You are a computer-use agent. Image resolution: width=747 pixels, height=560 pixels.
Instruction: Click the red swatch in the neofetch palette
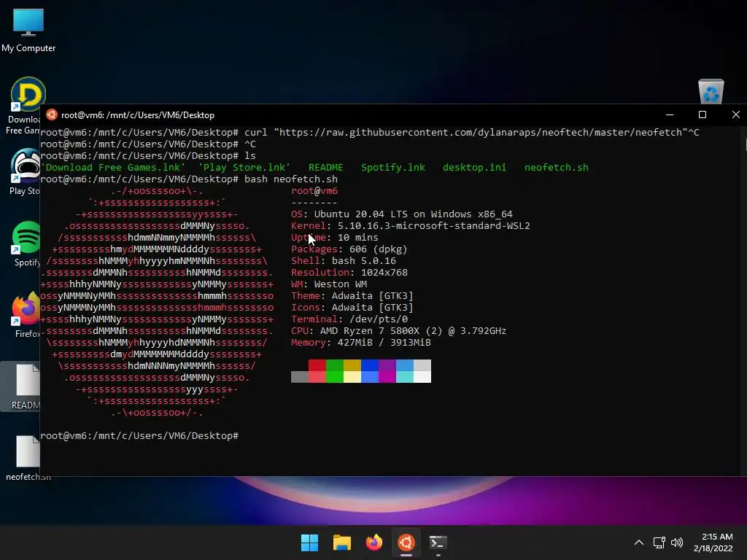click(317, 365)
